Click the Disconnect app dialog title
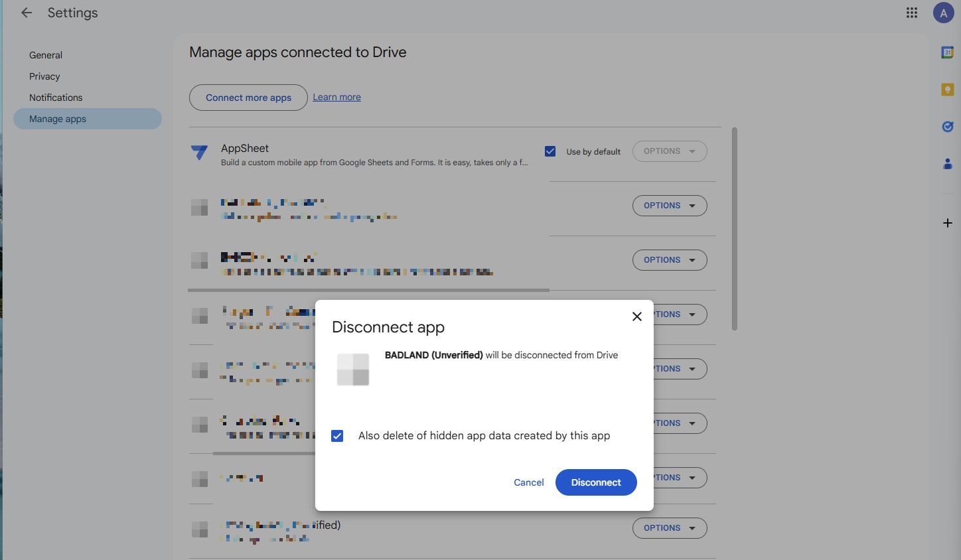This screenshot has height=560, width=961. (x=388, y=327)
